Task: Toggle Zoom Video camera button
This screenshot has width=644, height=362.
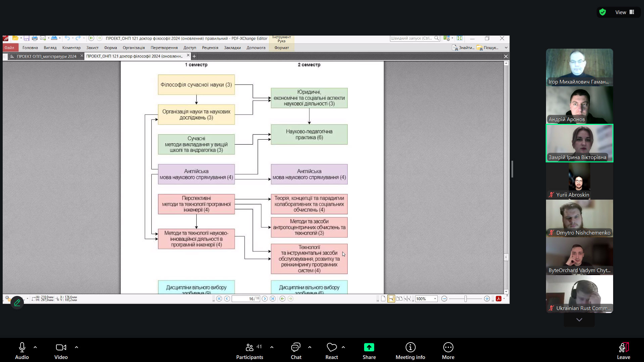Action: pos(61,351)
